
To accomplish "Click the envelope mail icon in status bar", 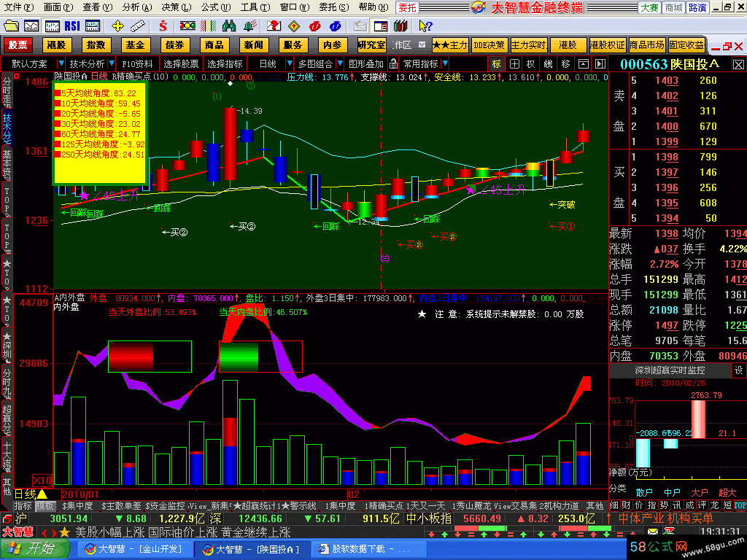I will tap(653, 532).
